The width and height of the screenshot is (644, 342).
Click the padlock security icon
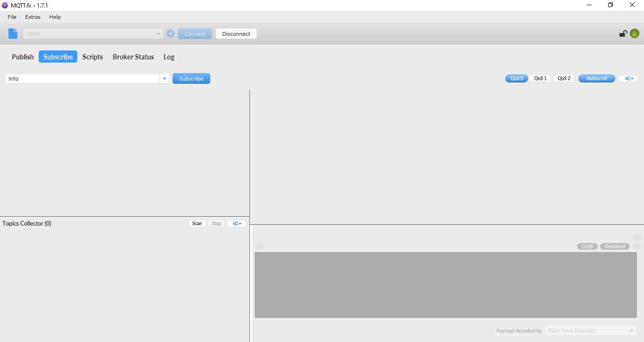pos(622,33)
